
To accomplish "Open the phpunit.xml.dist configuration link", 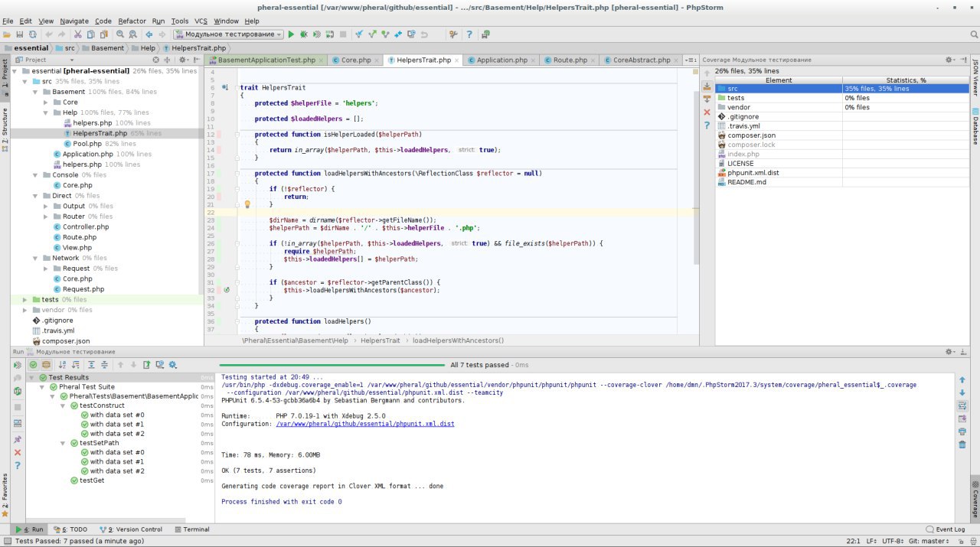I will (364, 423).
